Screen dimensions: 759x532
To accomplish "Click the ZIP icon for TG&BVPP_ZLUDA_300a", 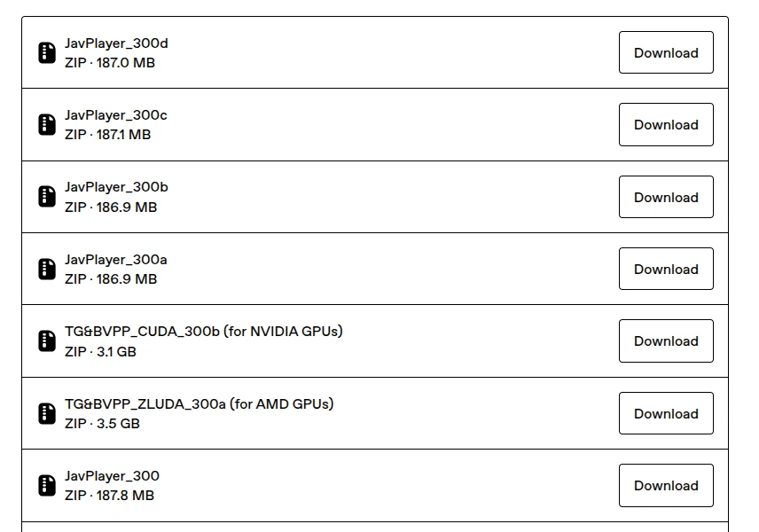I will (x=47, y=413).
